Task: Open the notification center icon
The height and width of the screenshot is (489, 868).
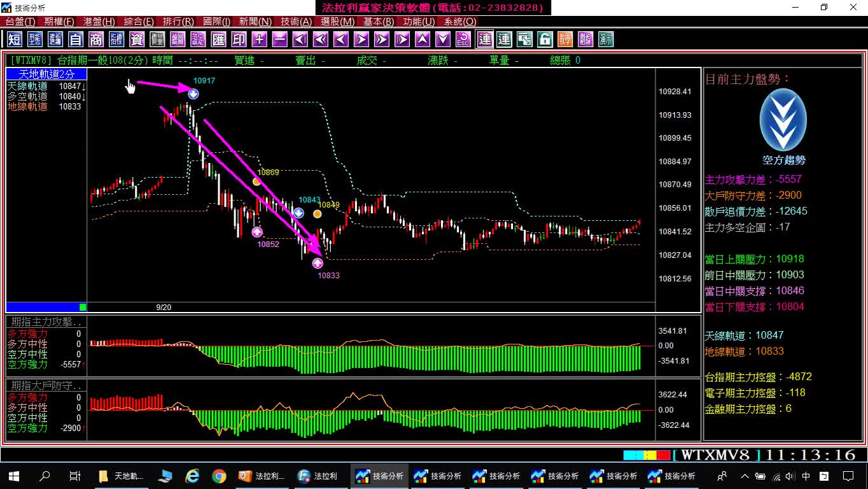Action: click(848, 476)
